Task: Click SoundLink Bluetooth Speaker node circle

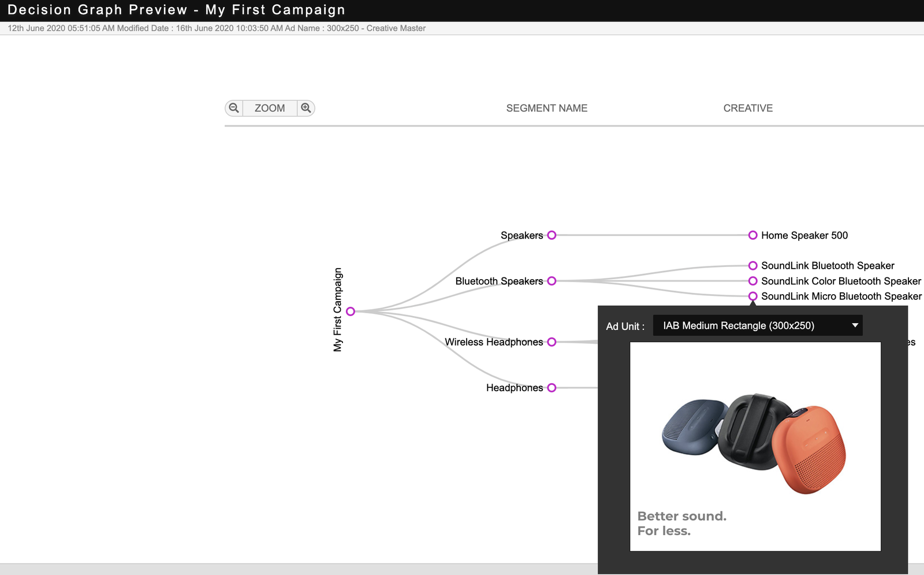Action: pos(752,266)
